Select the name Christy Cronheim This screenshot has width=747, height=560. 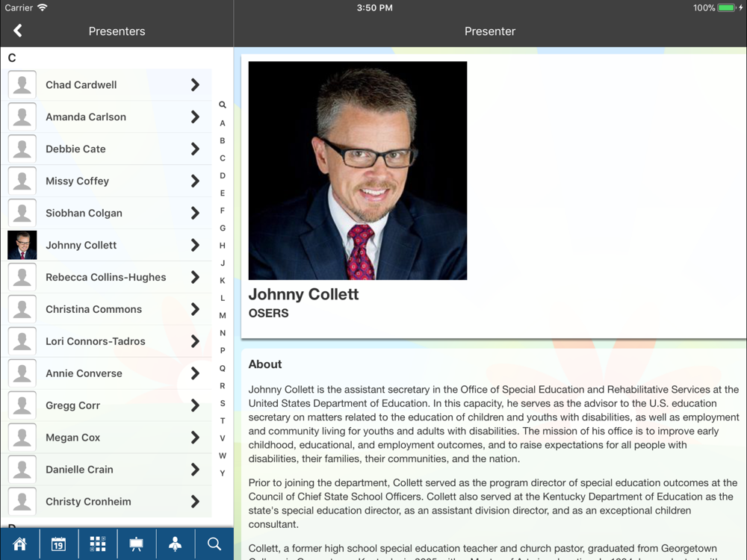coord(88,502)
